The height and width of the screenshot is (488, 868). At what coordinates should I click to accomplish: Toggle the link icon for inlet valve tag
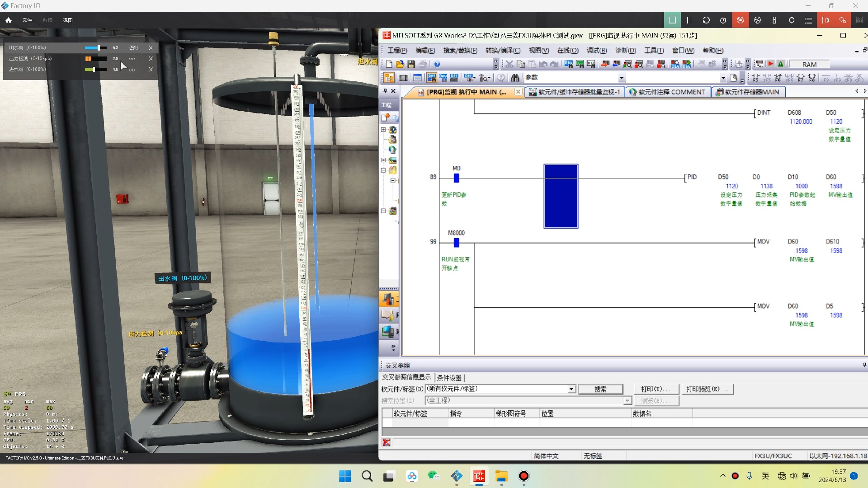[132, 70]
